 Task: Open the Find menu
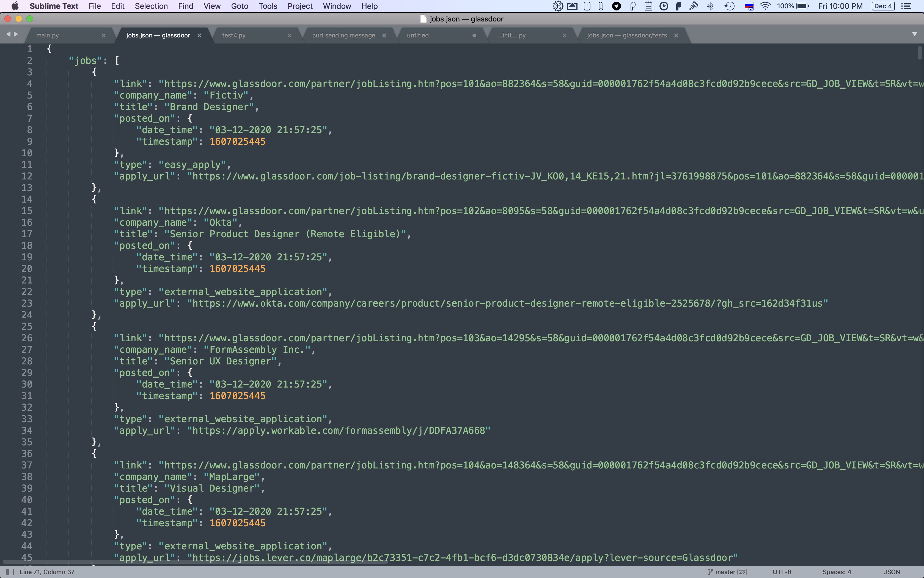(186, 6)
